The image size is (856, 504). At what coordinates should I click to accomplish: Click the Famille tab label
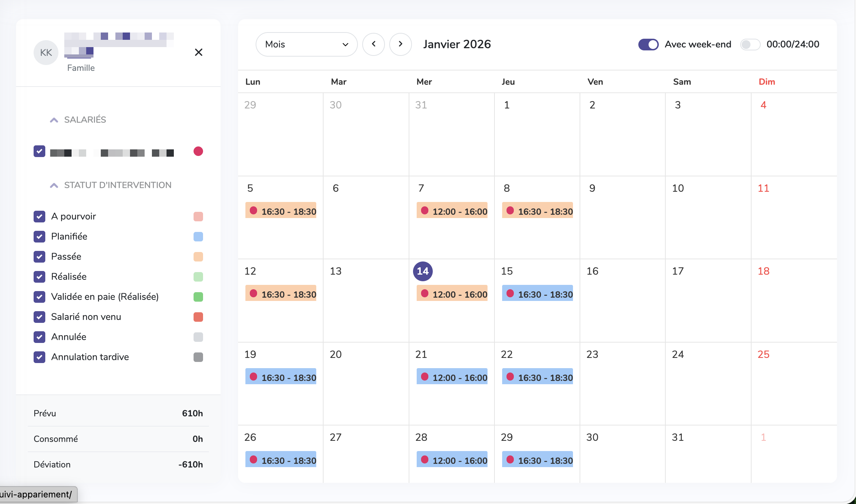81,68
